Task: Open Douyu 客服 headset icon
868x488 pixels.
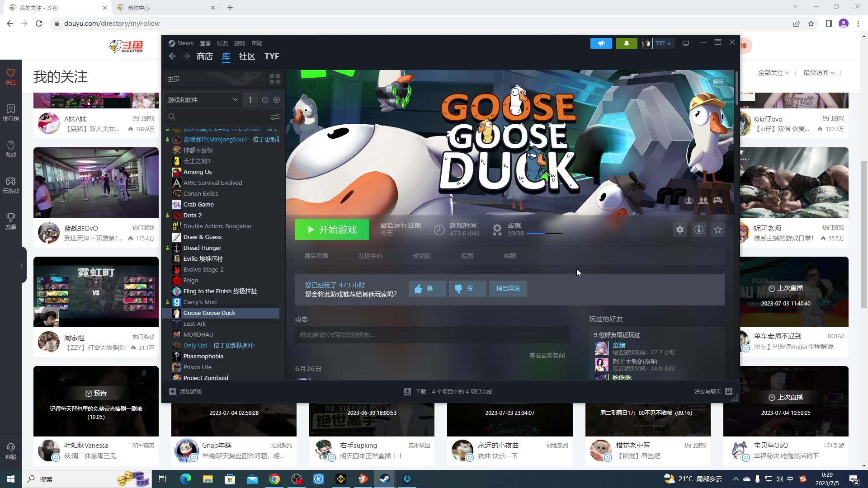Action: (11, 447)
